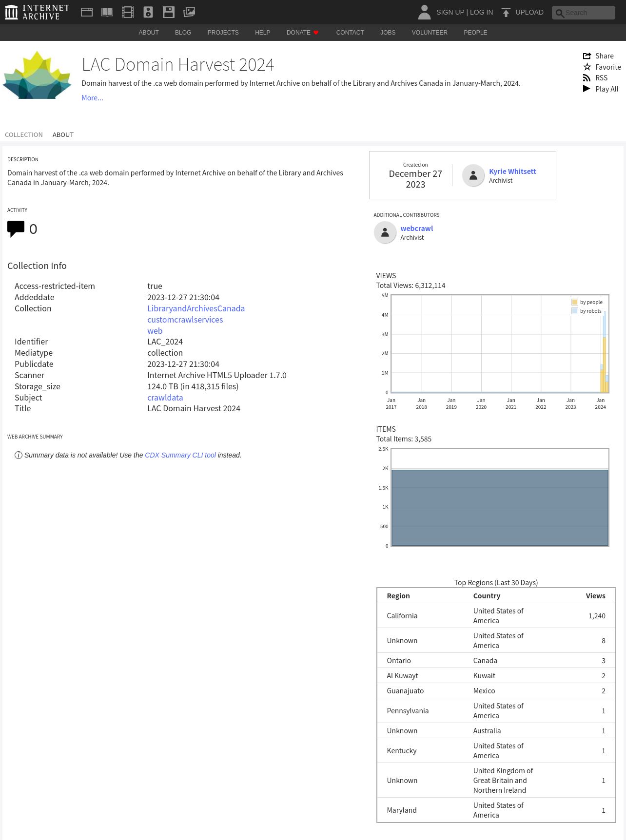Click the Upload arrow icon
Viewport: 626px width, 840px height.
[506, 12]
